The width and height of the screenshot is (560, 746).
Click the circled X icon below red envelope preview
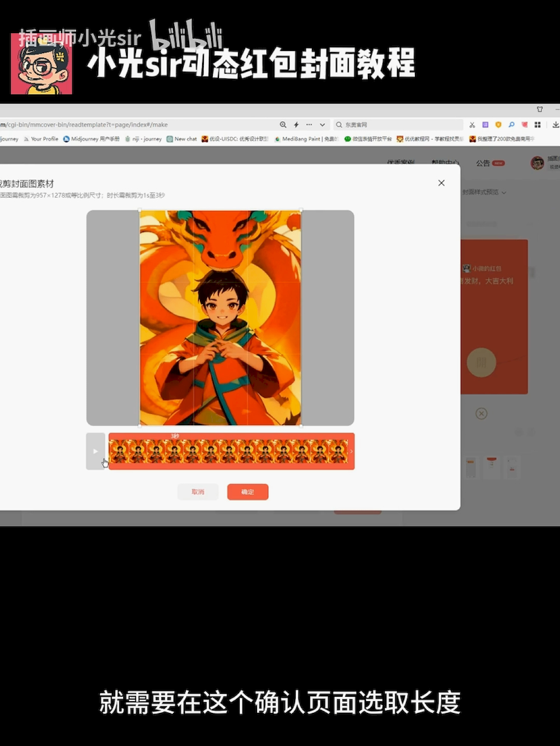click(x=481, y=413)
